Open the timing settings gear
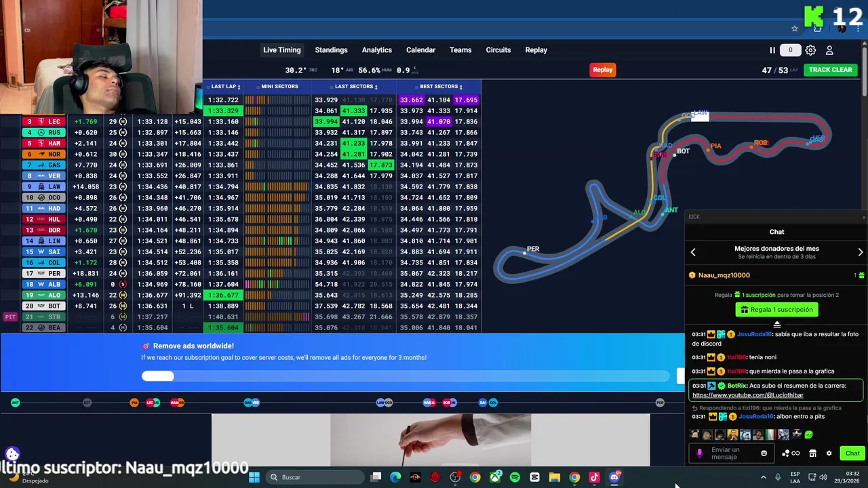868x488 pixels. click(810, 50)
